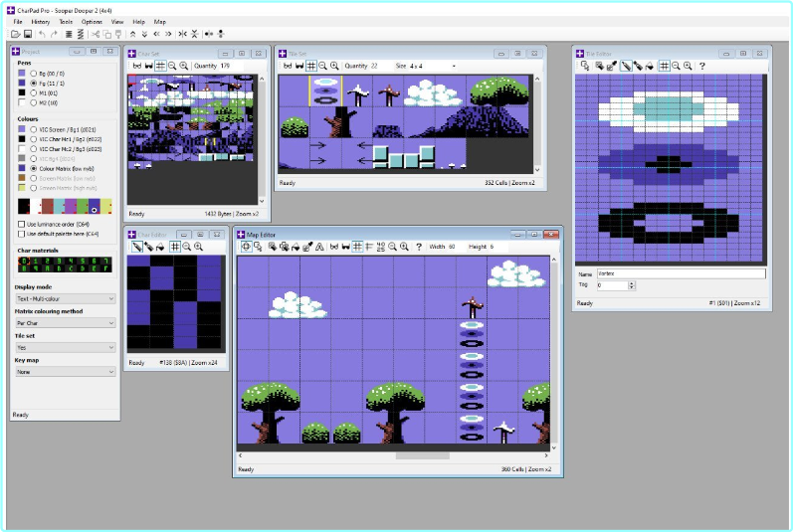Image resolution: width=793 pixels, height=532 pixels.
Task: Shift pixels up with double chevron
Action: pyautogui.click(x=132, y=34)
